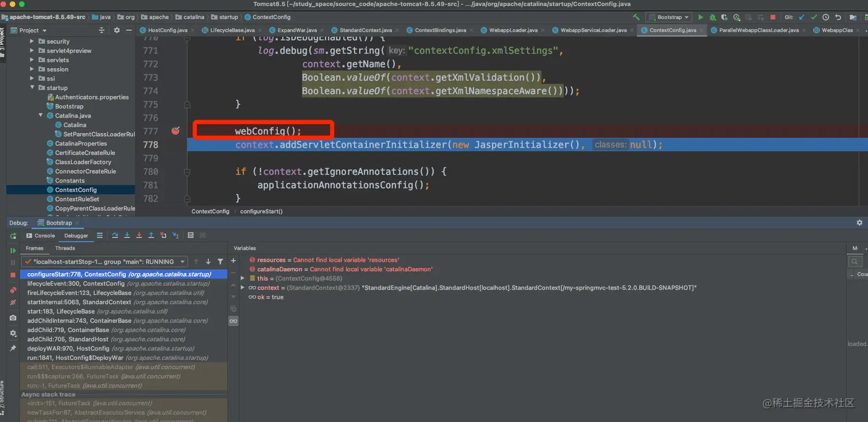Click the Profile run icon in toolbar
The image size is (868, 422).
pyautogui.click(x=737, y=17)
